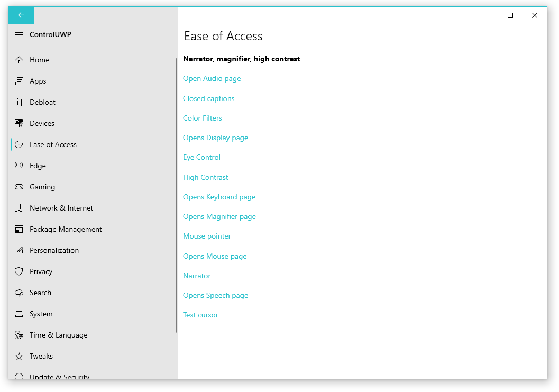The height and width of the screenshot is (392, 559).
Task: Click Opens Speech page link
Action: pos(215,295)
